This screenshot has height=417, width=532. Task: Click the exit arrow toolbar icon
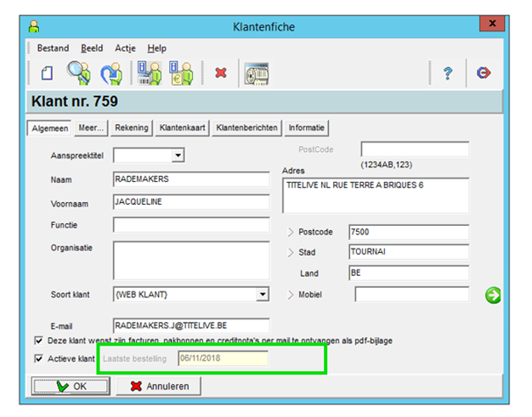point(484,73)
